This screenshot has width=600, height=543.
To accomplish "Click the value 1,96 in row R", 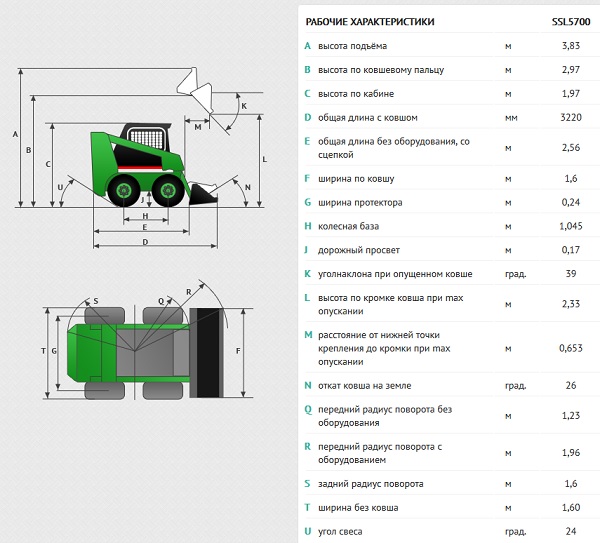I will click(571, 452).
